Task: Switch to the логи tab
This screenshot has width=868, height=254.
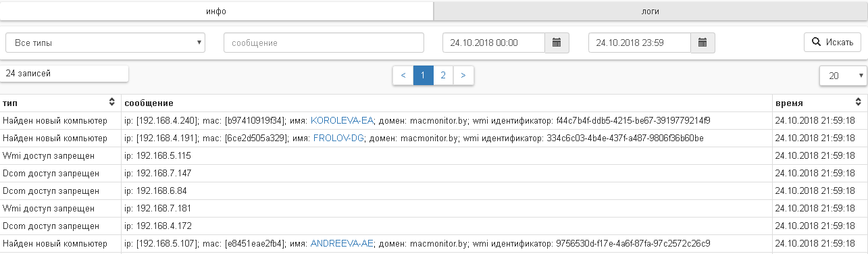Action: 650,11
